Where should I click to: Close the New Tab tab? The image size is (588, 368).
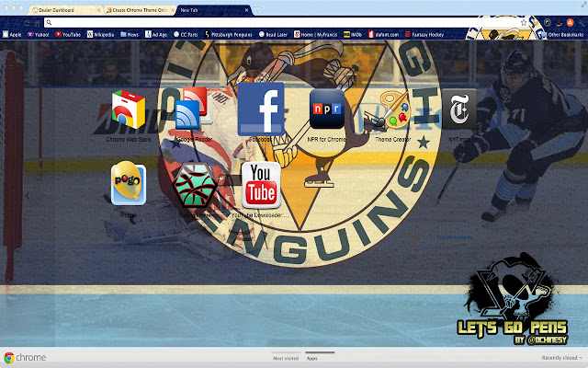pos(246,10)
